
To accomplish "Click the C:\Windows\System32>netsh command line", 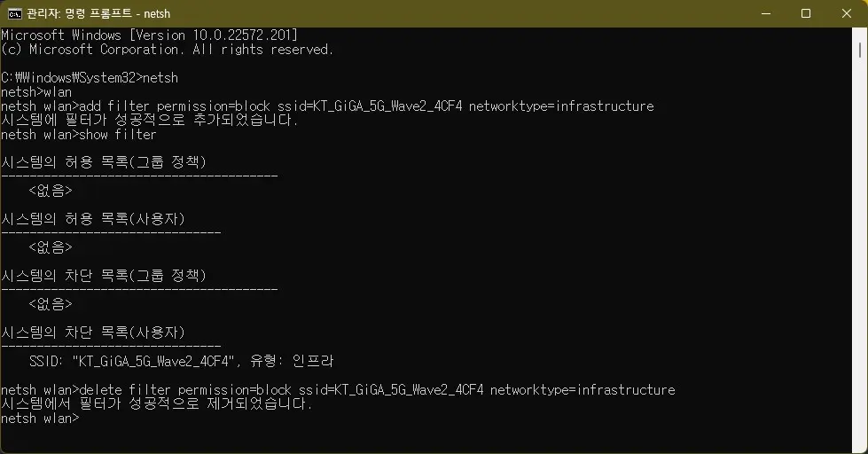I will tap(90, 77).
